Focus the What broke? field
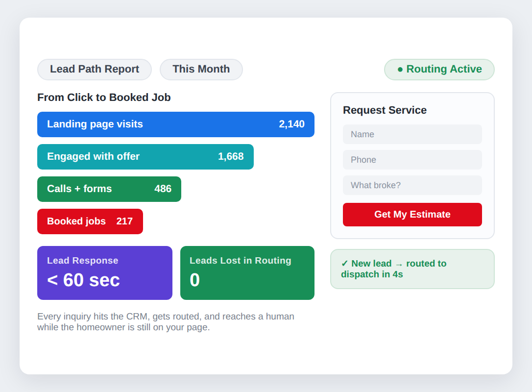Screen dimensions: 532x392 pyautogui.click(x=412, y=185)
